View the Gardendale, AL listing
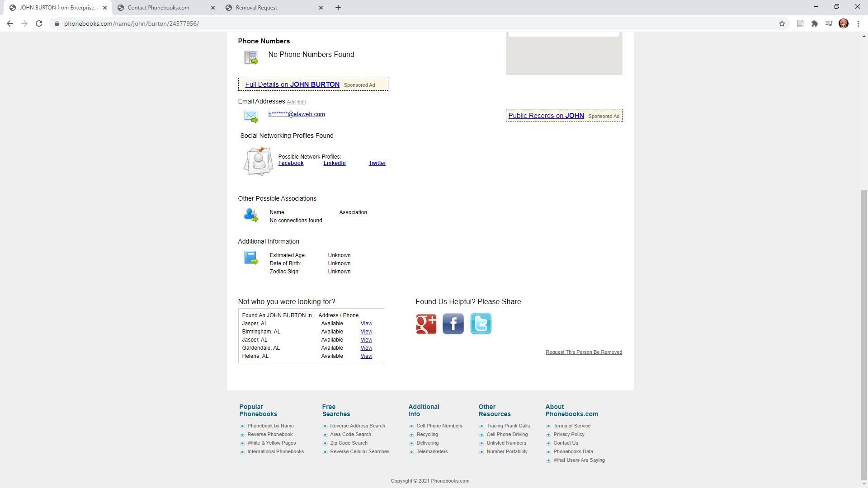This screenshot has width=868, height=488. pyautogui.click(x=366, y=348)
